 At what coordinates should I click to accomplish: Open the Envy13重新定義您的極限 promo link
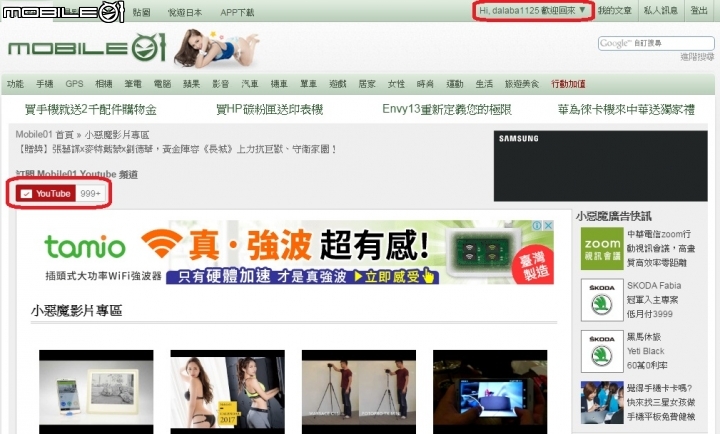(x=447, y=109)
